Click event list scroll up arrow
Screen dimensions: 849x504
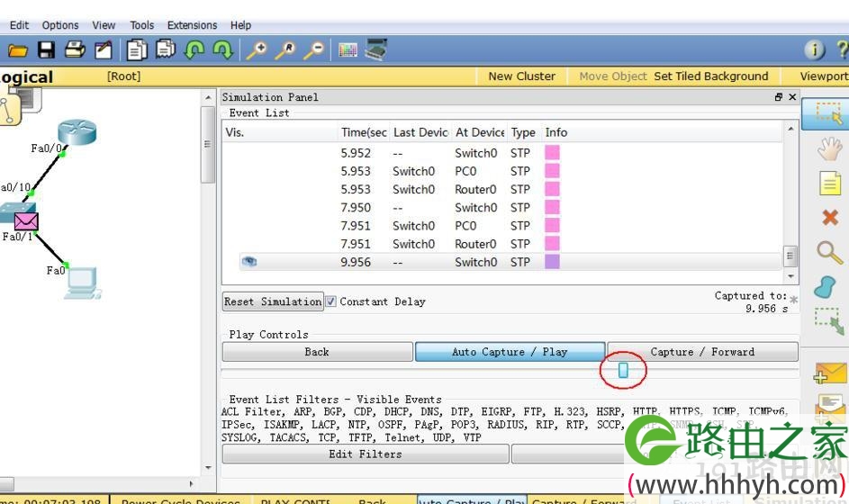[x=790, y=129]
